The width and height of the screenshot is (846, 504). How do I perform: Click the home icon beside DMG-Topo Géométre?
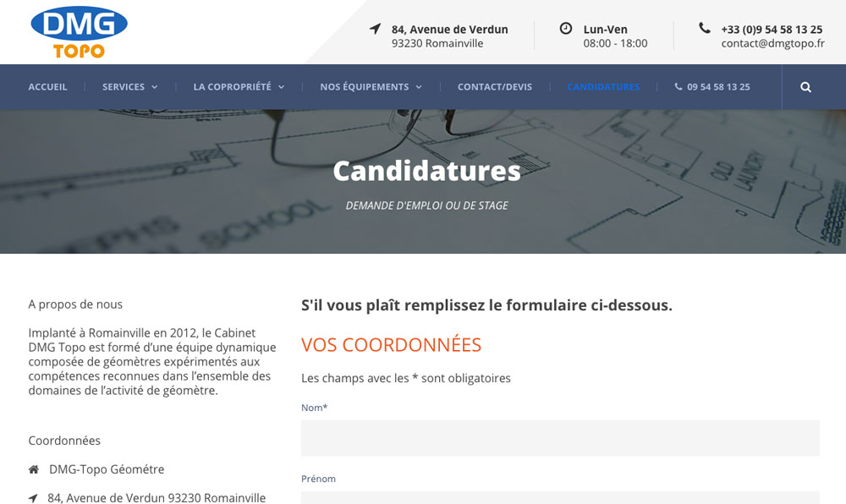click(34, 469)
